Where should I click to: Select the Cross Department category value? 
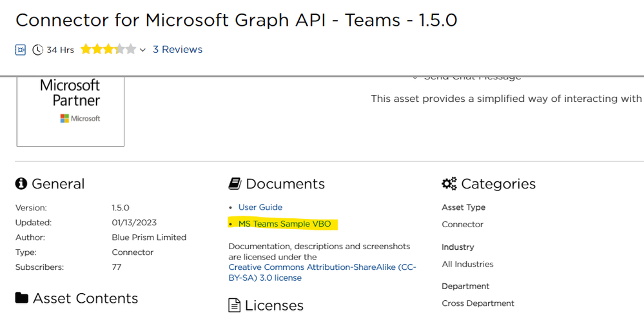click(x=478, y=303)
